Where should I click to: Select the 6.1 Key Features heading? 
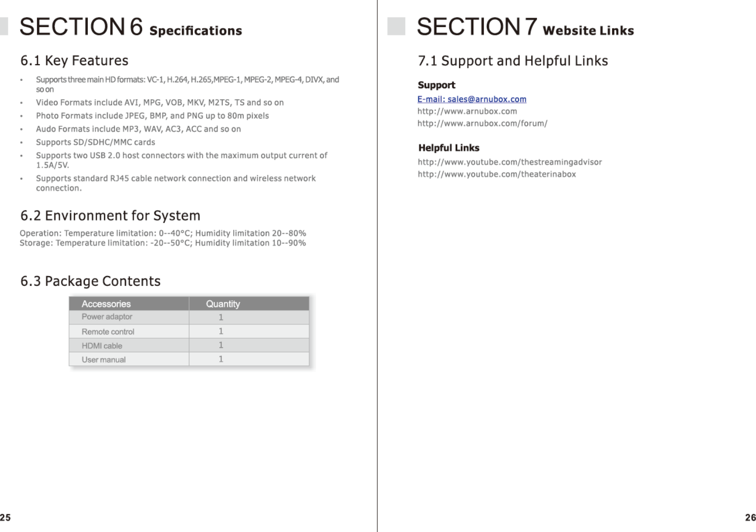(x=74, y=61)
